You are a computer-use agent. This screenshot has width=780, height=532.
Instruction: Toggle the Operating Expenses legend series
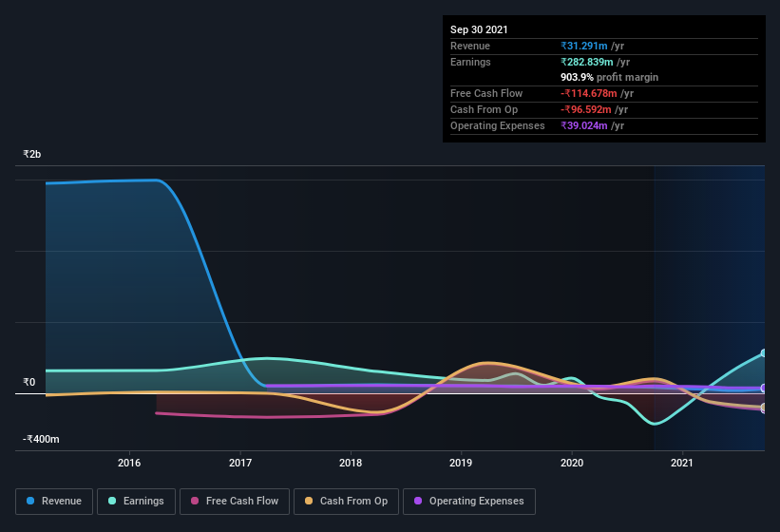[469, 502]
